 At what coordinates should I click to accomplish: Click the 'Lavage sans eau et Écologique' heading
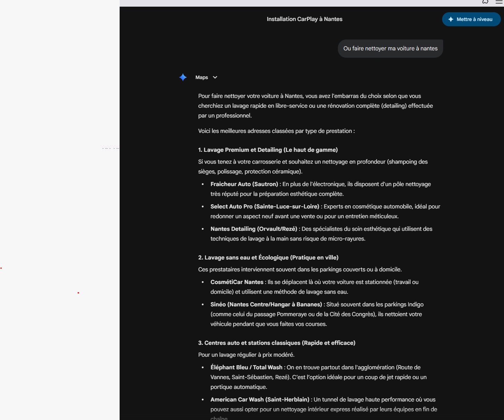(268, 257)
